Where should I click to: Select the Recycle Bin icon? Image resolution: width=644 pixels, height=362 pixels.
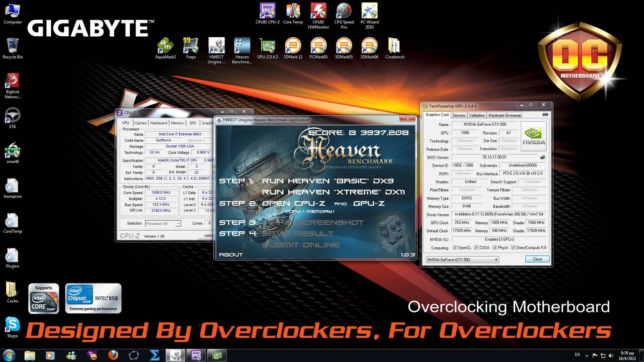[12, 48]
